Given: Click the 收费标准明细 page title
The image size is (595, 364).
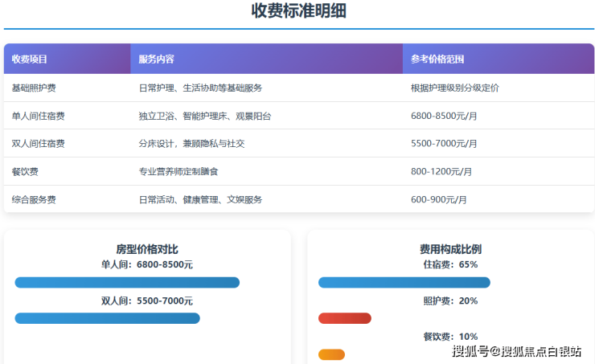Looking at the screenshot, I should [x=298, y=11].
